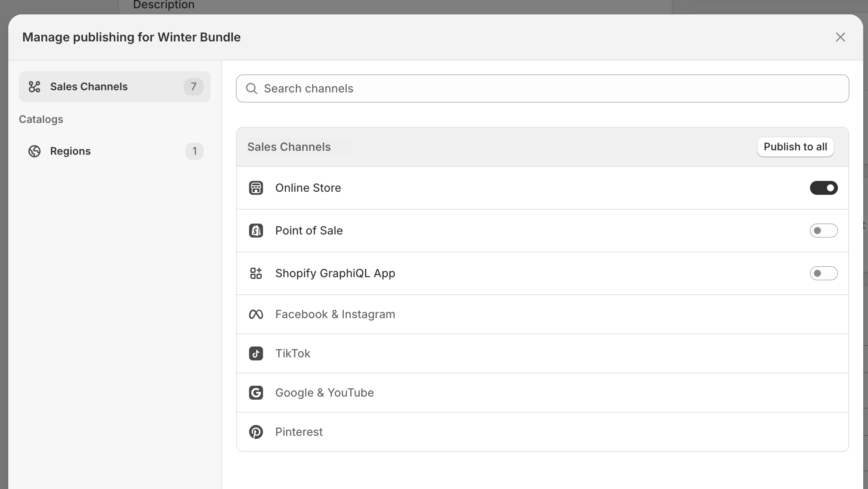Click the Shopify GraphiQL App icon
Viewport: 868px width, 489px height.
pos(256,273)
